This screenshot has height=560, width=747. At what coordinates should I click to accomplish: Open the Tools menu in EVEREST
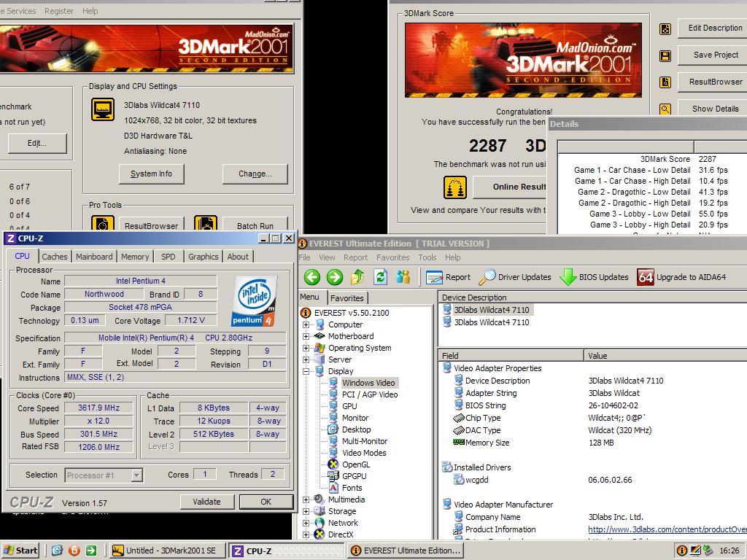click(x=427, y=257)
